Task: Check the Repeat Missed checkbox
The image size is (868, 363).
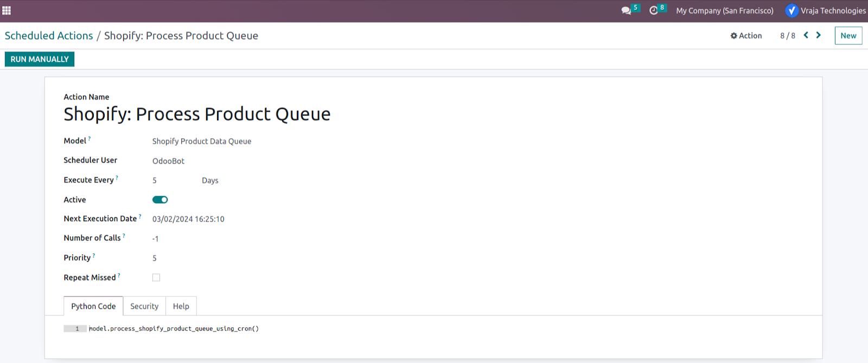Action: 156,277
